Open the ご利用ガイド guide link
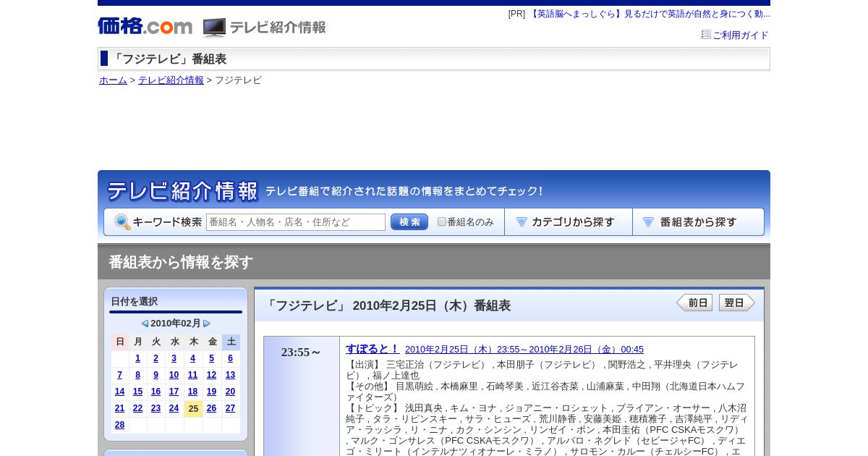868x456 pixels. pos(740,35)
